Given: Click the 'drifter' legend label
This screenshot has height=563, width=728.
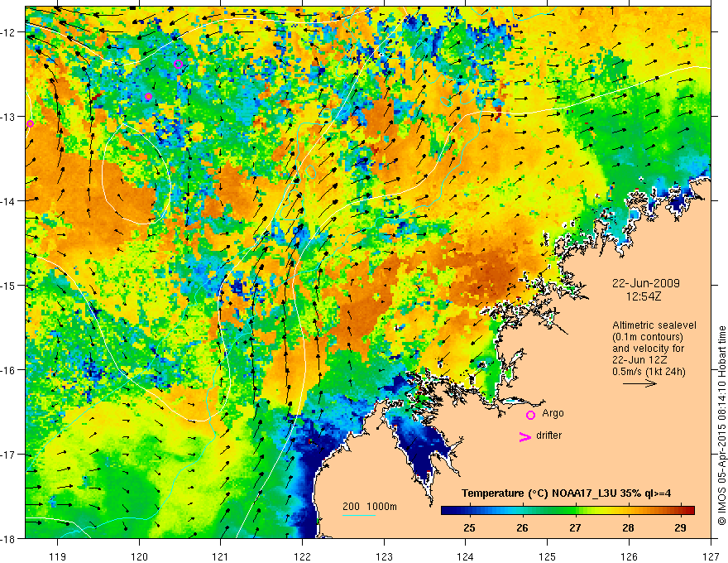Looking at the screenshot, I should coord(548,435).
